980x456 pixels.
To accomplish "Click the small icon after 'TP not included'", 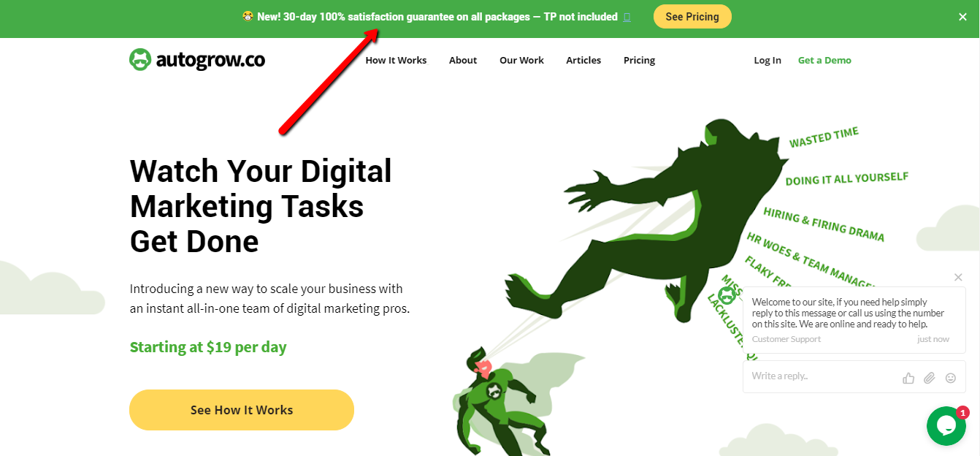I will (627, 17).
